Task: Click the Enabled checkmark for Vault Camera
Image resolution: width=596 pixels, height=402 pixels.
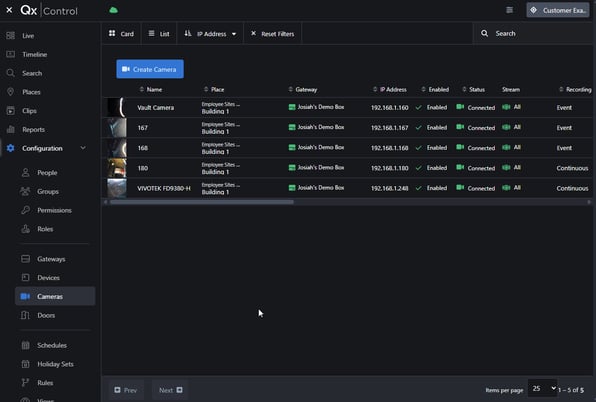Action: 418,108
